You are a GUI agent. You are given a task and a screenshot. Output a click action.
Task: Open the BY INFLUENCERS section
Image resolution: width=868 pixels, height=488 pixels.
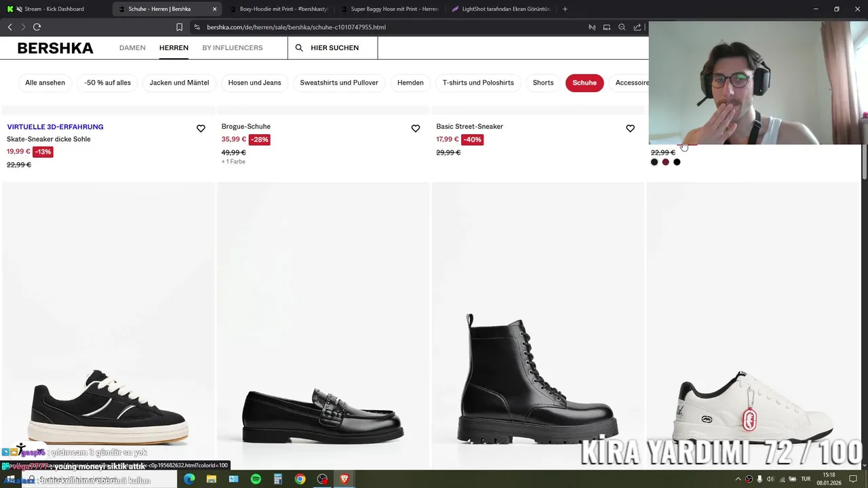click(x=233, y=48)
